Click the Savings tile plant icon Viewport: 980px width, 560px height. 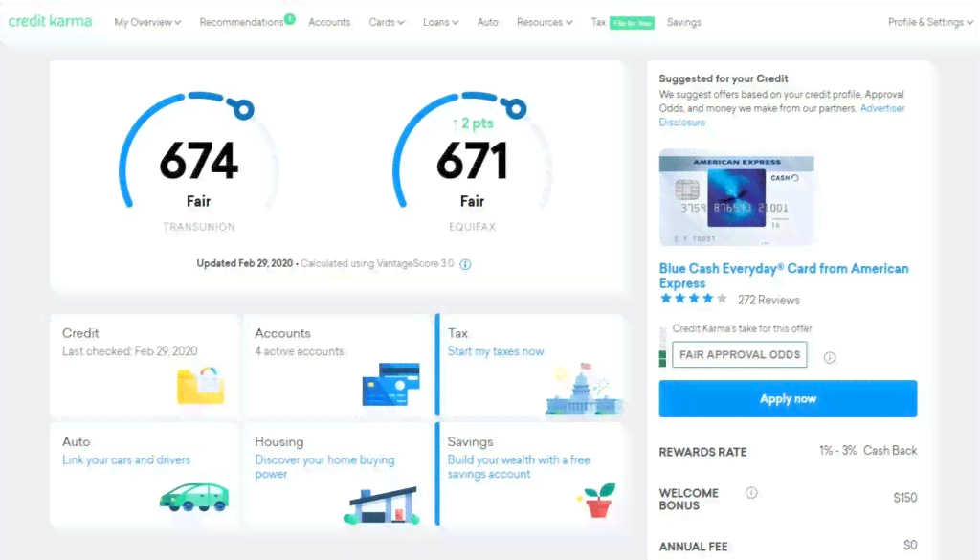[x=597, y=501]
